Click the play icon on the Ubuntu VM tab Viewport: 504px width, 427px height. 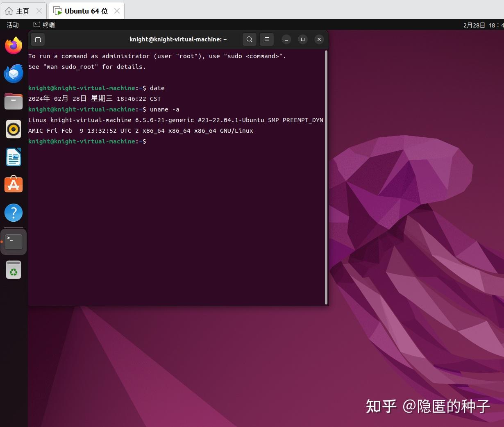pyautogui.click(x=59, y=11)
